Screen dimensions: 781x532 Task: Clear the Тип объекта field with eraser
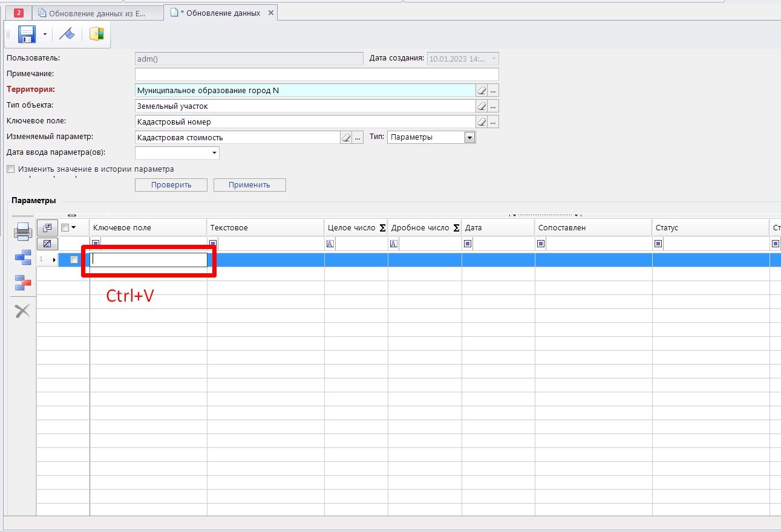click(482, 106)
